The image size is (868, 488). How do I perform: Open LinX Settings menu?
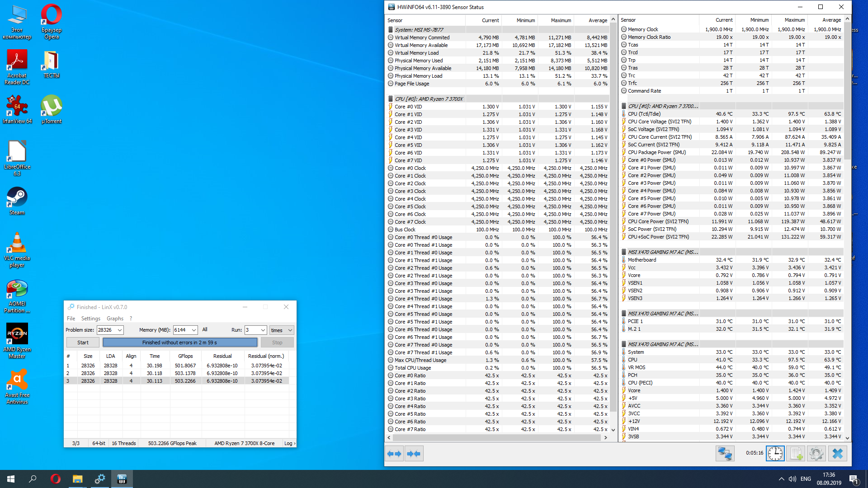click(90, 319)
